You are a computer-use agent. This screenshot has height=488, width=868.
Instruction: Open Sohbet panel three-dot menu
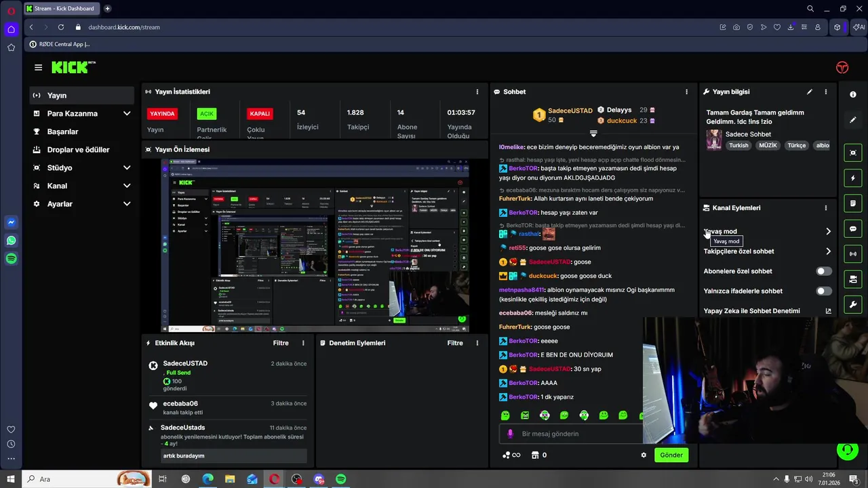(686, 91)
